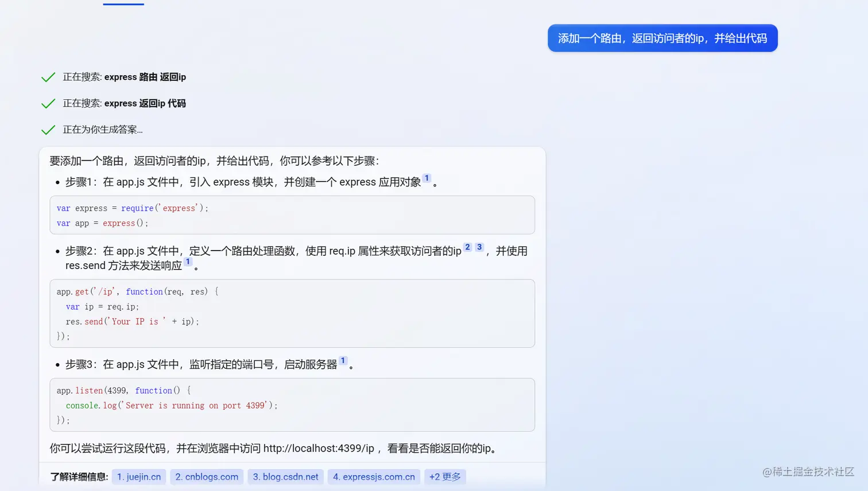Click the text '正在搜索: express 返回ip 代码'
The width and height of the screenshot is (868, 491).
click(125, 103)
